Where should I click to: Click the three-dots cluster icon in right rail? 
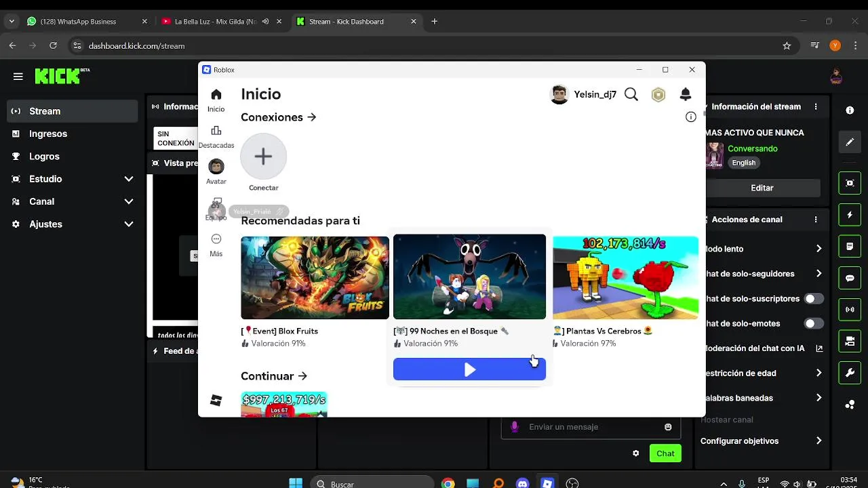[850, 405]
